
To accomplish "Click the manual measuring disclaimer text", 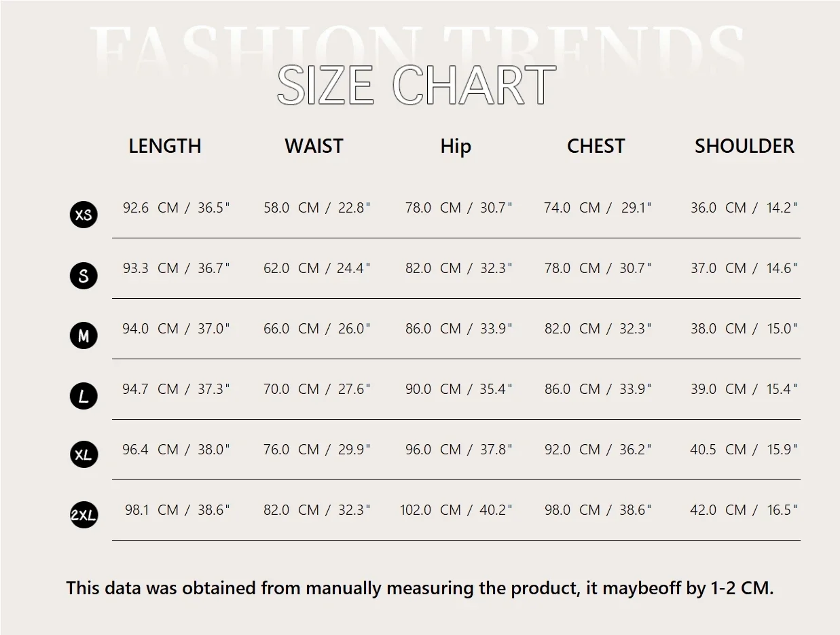I will [420, 588].
